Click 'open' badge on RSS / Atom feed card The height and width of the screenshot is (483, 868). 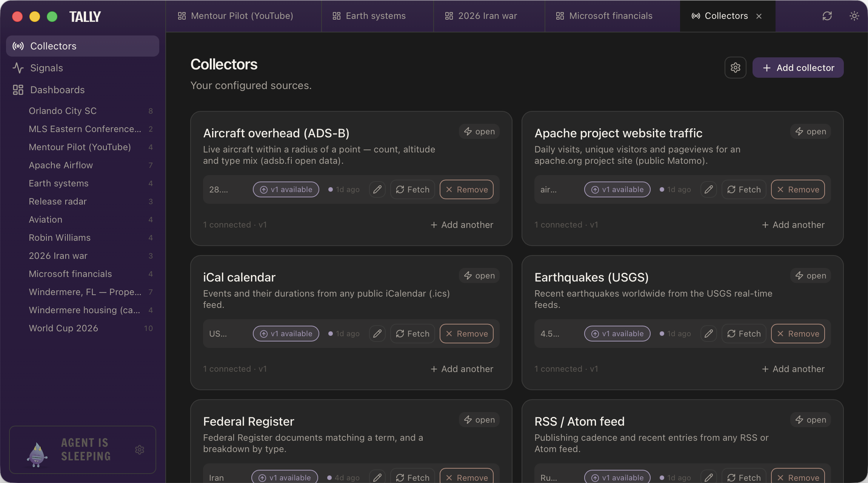[x=811, y=420]
